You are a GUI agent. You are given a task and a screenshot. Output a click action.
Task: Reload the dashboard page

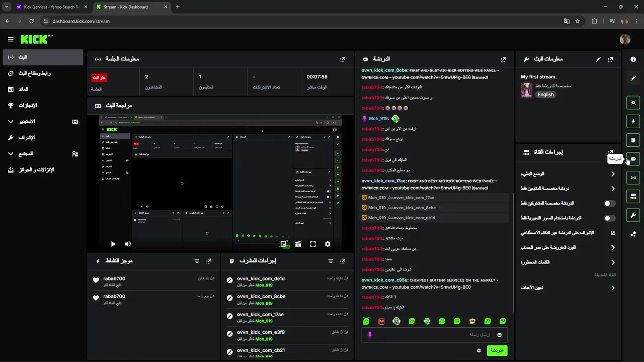point(31,21)
